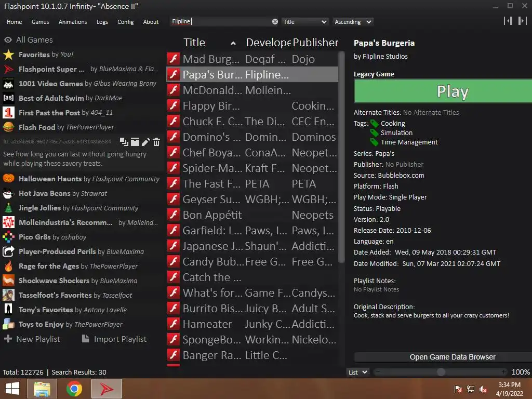Toggle Title column sort arrow
This screenshot has height=399, width=532.
233,43
